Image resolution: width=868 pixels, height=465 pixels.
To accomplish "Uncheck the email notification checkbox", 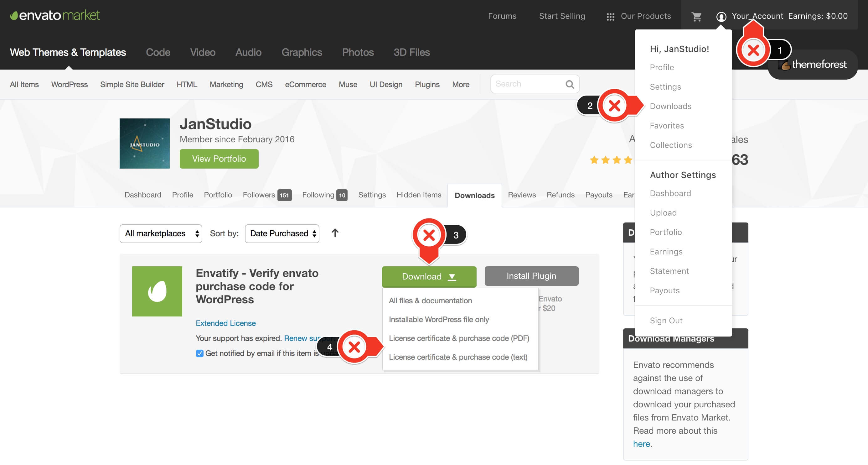I will [x=199, y=353].
